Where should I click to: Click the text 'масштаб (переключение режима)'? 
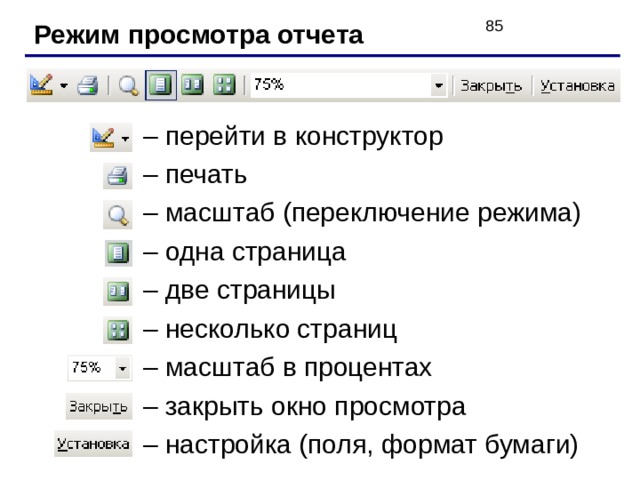coord(373,214)
